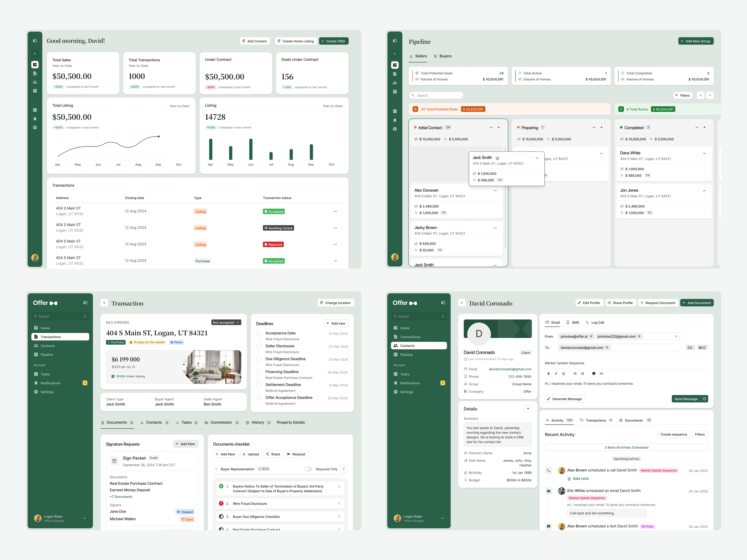Open Notifications in the Transaction sidebar
Screen dimensions: 747x560
pyautogui.click(x=60, y=383)
